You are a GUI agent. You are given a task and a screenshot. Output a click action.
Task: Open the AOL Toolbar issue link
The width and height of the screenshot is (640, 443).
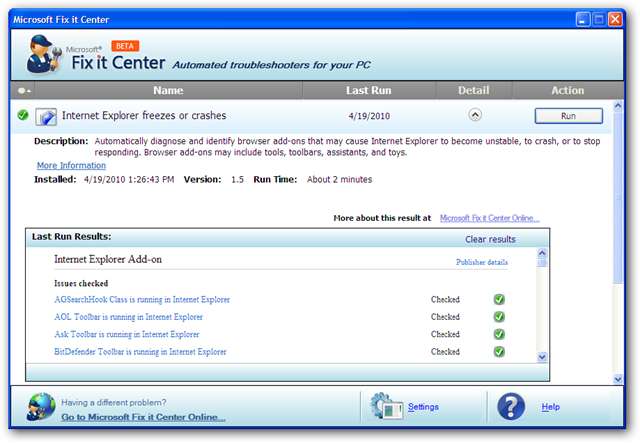pyautogui.click(x=128, y=317)
